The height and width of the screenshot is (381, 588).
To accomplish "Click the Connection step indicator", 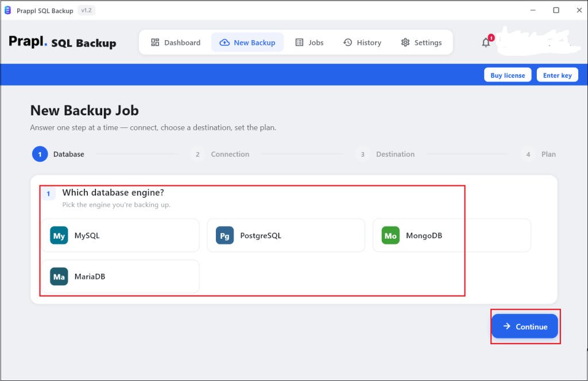I will [220, 154].
